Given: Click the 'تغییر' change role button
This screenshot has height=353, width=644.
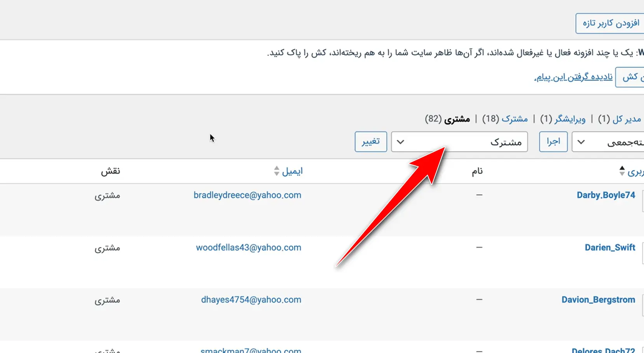Looking at the screenshot, I should click(x=370, y=142).
